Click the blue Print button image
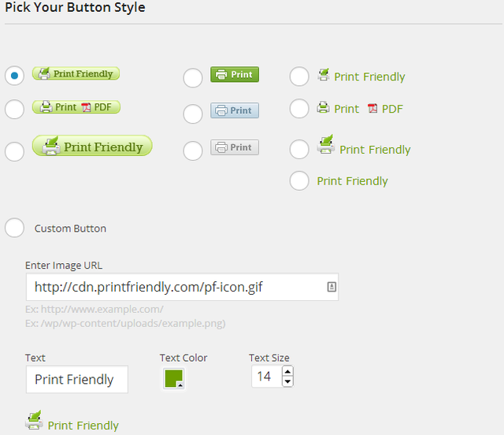The width and height of the screenshot is (504, 435). pyautogui.click(x=235, y=110)
